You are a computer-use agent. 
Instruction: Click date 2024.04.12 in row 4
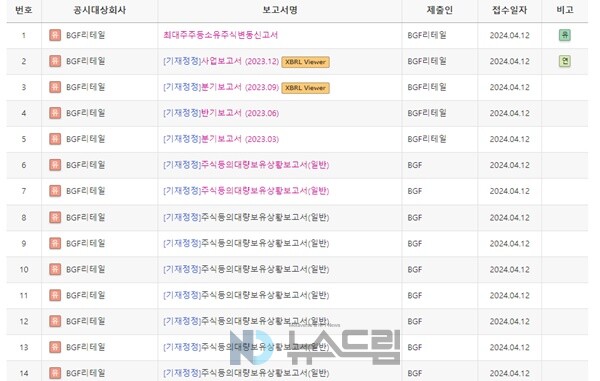click(510, 114)
